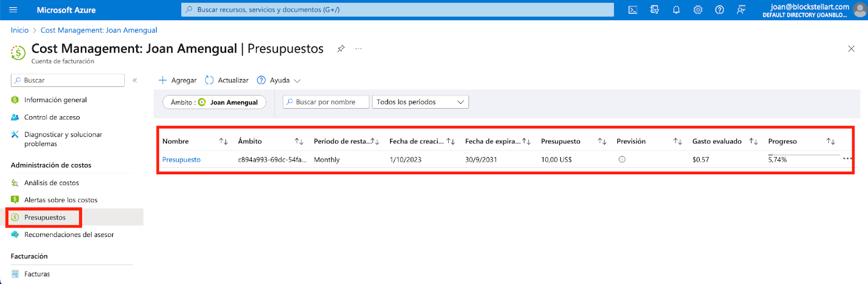This screenshot has height=284, width=868.
Task: Open portal settings gear
Action: click(x=698, y=10)
